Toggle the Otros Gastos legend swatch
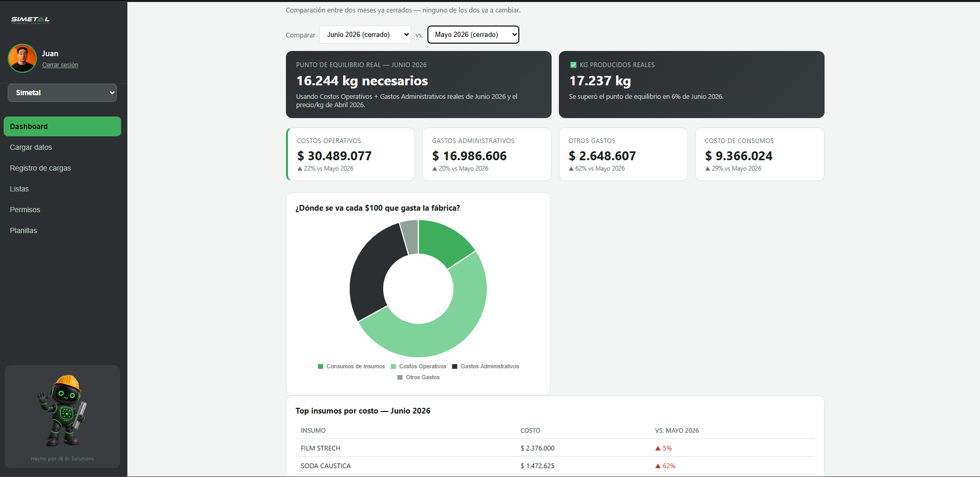Viewport: 980px width, 477px height. 400,378
